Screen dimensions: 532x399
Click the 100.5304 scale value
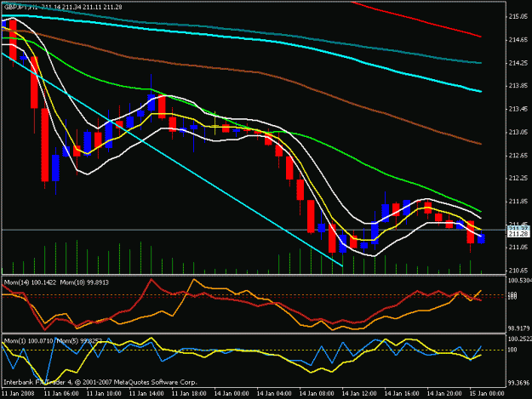click(x=519, y=281)
